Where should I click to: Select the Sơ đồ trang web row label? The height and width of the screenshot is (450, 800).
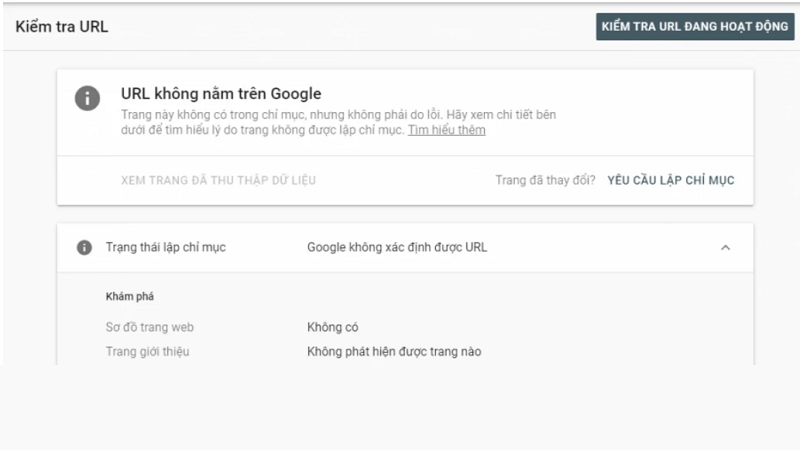[x=150, y=327]
